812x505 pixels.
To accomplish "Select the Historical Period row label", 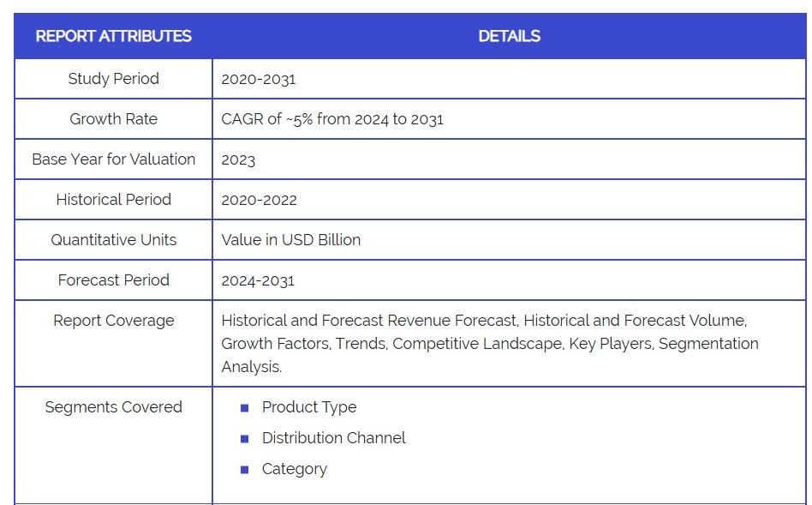I will (x=113, y=200).
